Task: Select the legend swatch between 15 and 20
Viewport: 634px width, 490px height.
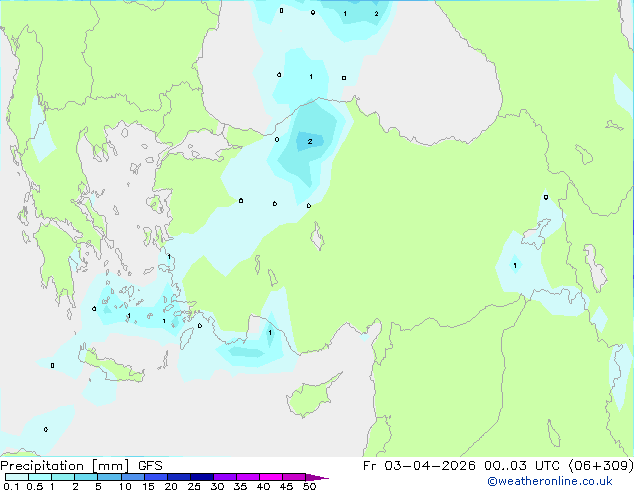Action: pos(156,477)
